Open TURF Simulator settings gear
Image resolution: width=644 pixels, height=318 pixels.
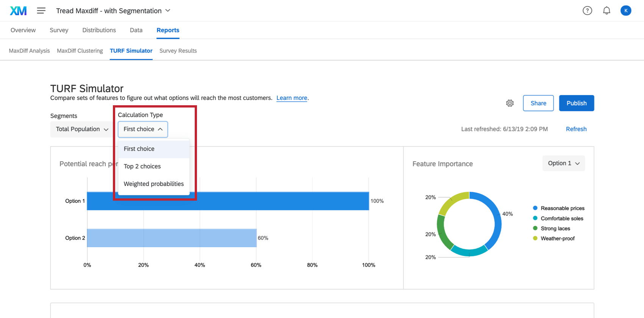510,103
